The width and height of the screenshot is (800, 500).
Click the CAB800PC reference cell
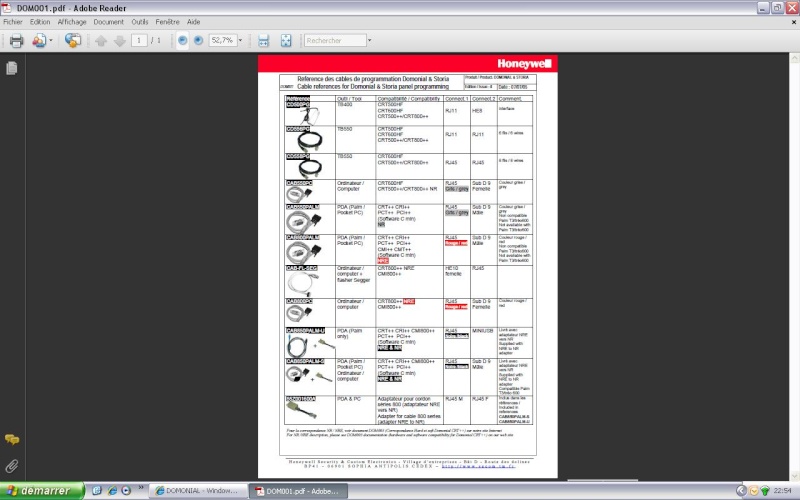[x=299, y=301]
